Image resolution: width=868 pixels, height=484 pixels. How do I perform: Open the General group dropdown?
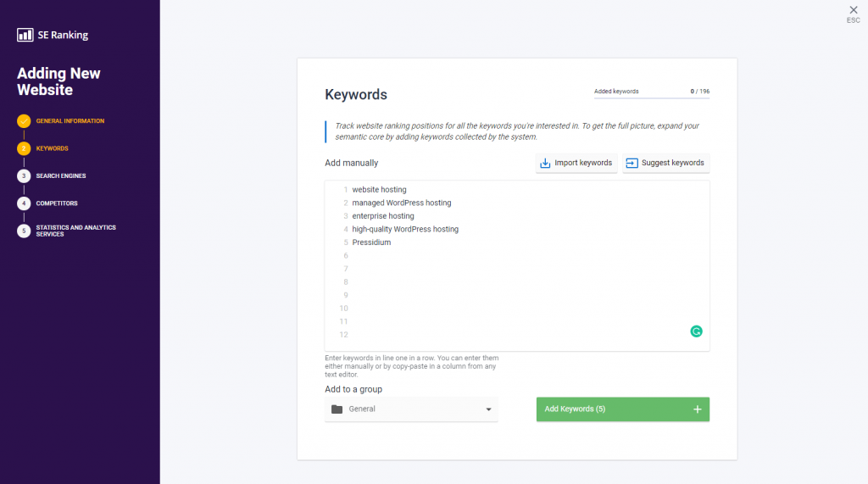tap(411, 409)
